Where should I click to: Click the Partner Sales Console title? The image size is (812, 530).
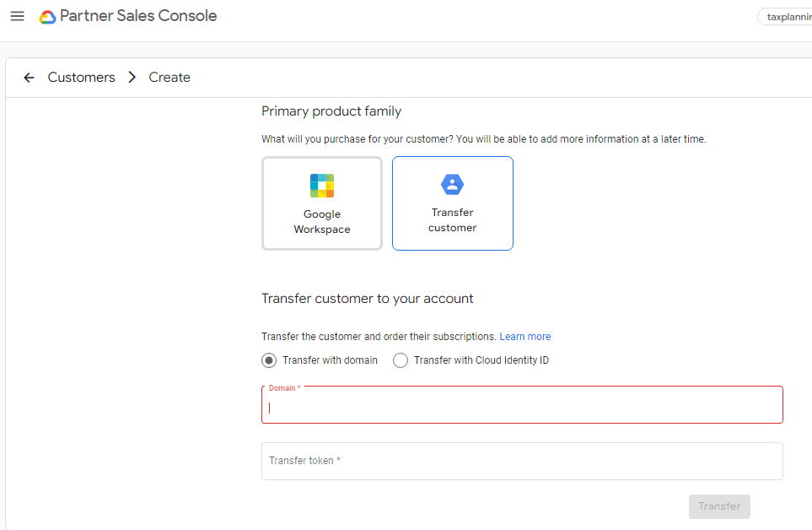pyautogui.click(x=138, y=16)
